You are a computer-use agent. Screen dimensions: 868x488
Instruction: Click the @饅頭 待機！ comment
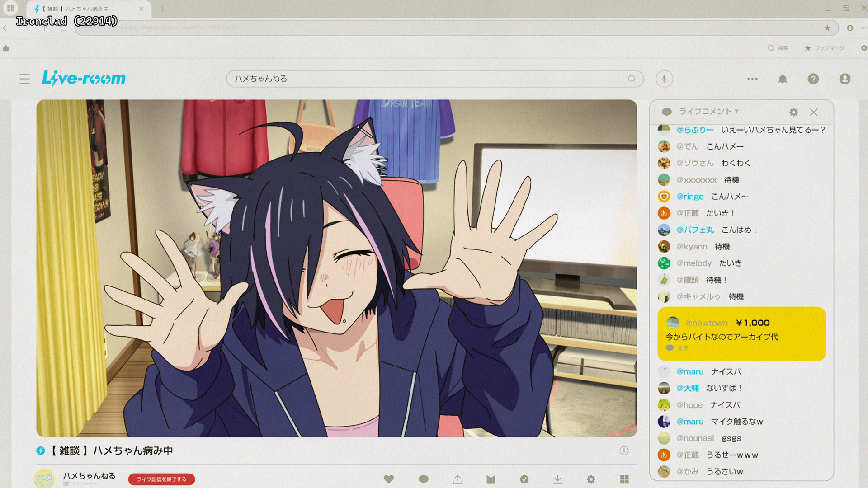pos(693,280)
